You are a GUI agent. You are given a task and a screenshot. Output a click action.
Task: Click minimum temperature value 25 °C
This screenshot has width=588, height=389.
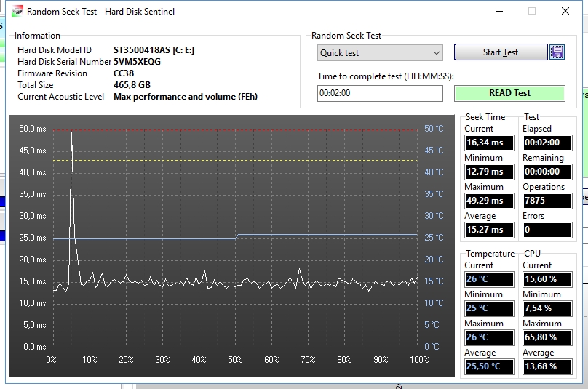[489, 308]
